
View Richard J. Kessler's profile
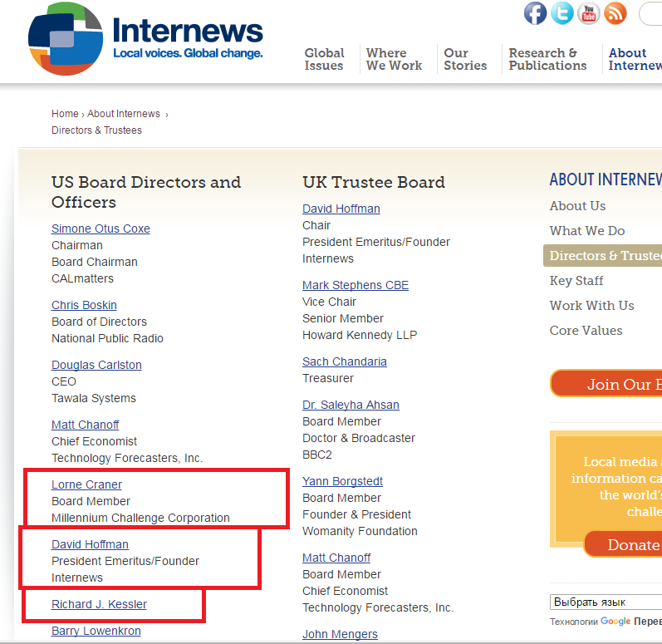[99, 604]
